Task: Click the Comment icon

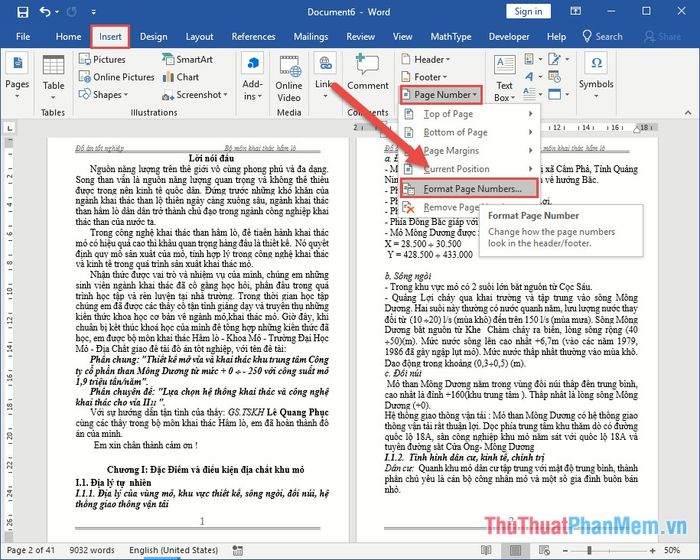Action: 367,65
